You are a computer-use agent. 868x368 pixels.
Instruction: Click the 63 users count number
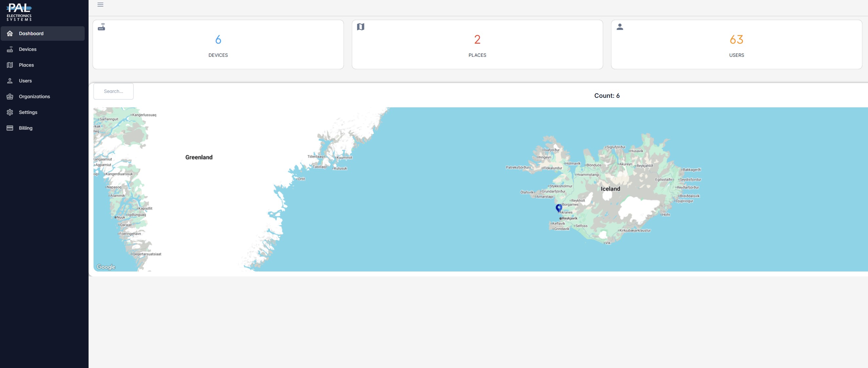(x=736, y=40)
